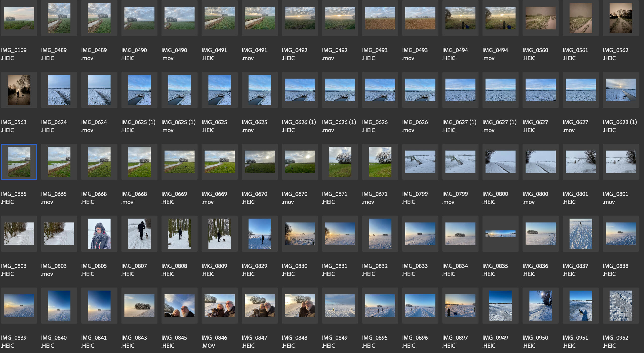Select the IMG_0829.HEIC blue sky photo

coord(260,234)
